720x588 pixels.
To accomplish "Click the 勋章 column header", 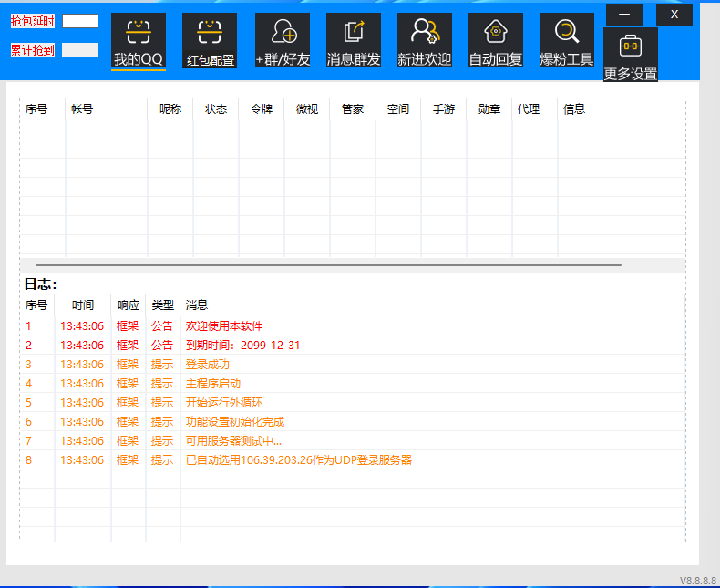I will tap(489, 109).
